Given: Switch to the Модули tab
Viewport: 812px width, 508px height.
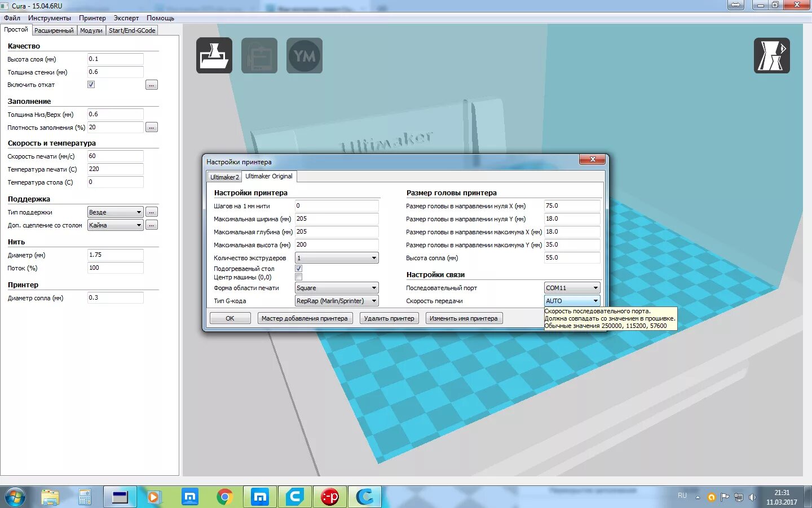Looking at the screenshot, I should click(x=91, y=30).
